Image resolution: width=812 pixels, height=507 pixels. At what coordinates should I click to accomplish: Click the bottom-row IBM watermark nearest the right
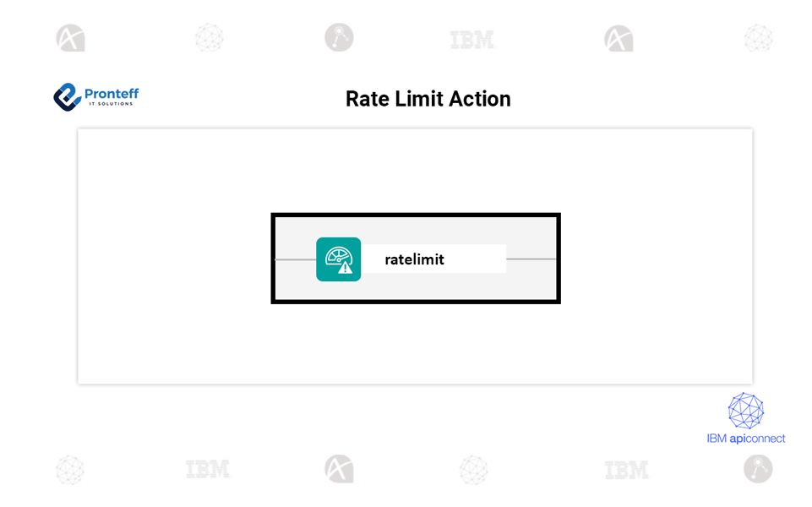627,470
